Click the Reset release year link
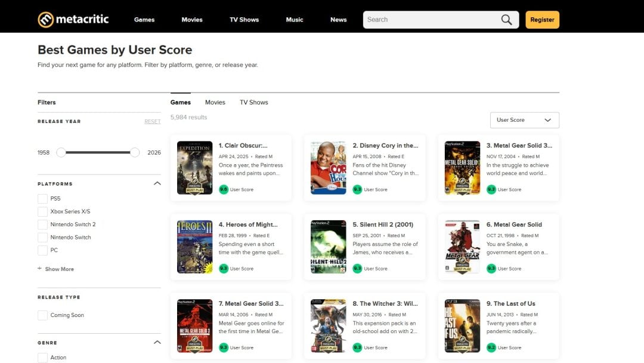 point(152,122)
